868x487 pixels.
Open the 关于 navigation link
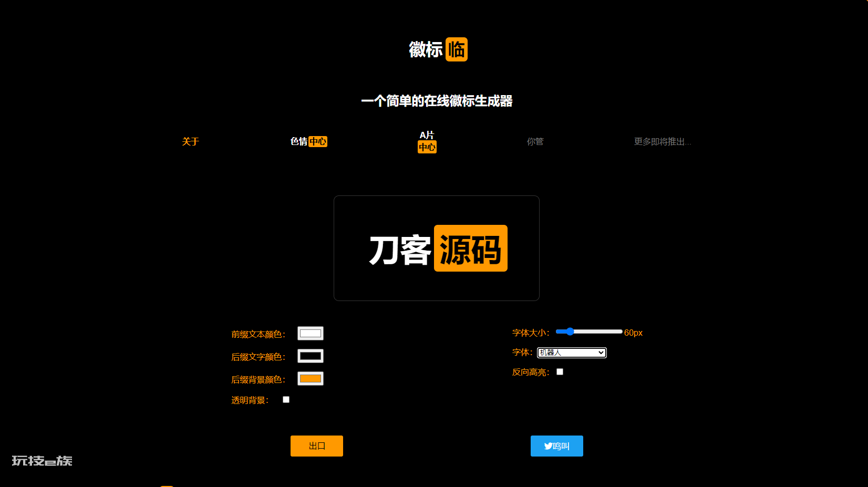[x=190, y=141]
